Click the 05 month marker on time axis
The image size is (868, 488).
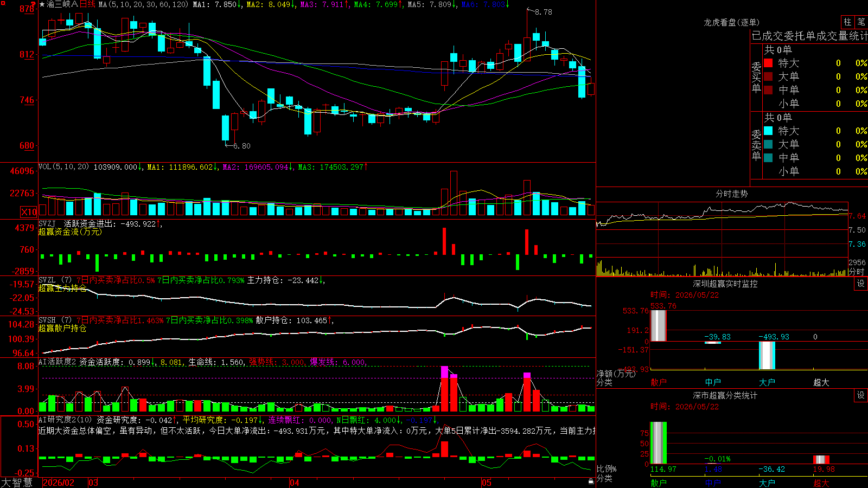pos(487,483)
